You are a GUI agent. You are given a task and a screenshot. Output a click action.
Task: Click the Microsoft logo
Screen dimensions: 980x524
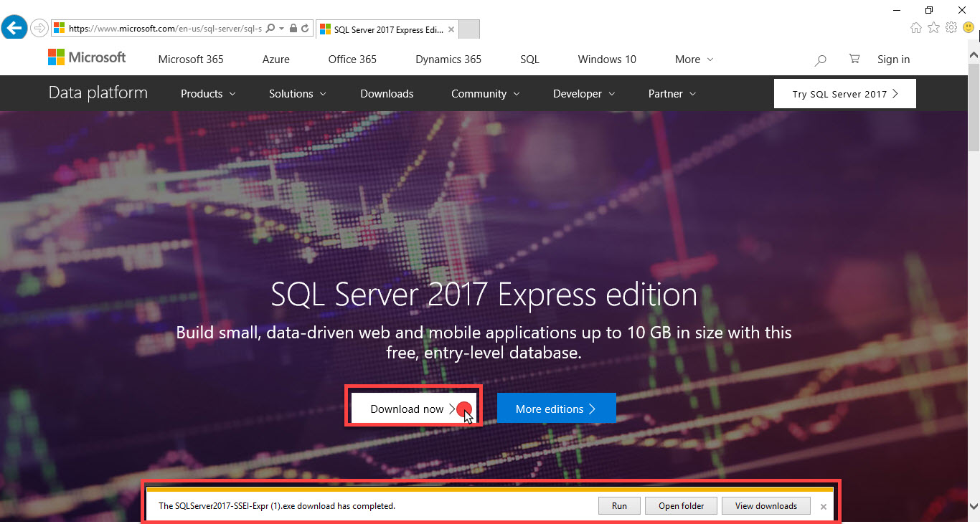pos(86,57)
